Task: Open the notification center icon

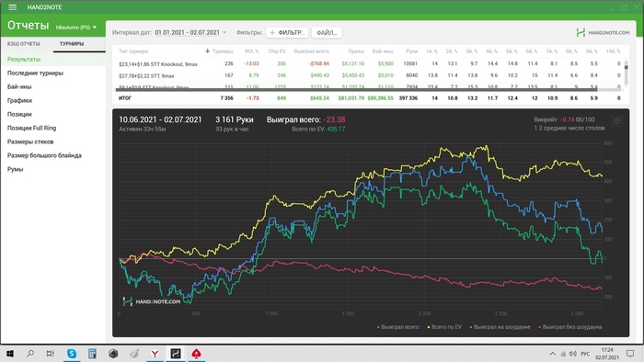Action: (x=630, y=354)
